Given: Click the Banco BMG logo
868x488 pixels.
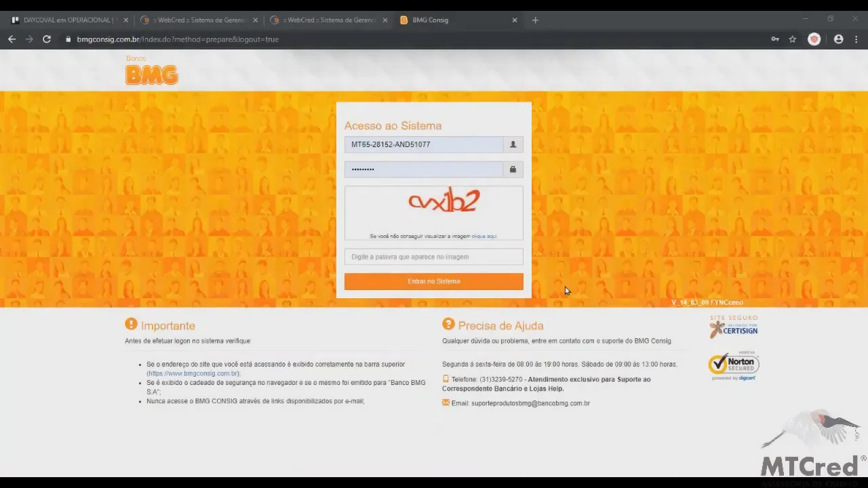Looking at the screenshot, I should pyautogui.click(x=151, y=70).
